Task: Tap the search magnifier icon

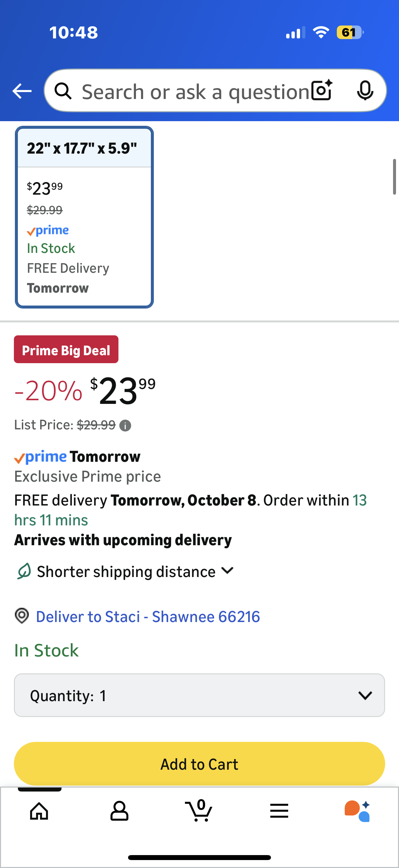Action: 63,91
